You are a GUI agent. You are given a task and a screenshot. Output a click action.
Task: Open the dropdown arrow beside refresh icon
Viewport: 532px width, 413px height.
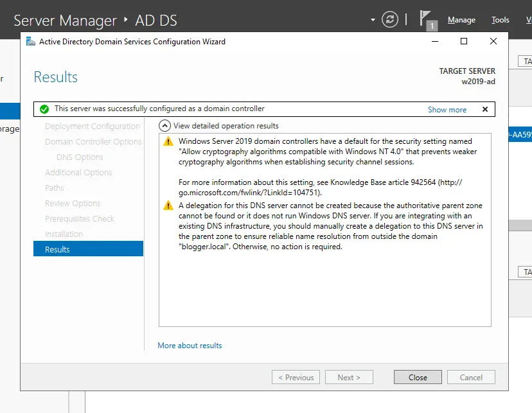point(373,20)
